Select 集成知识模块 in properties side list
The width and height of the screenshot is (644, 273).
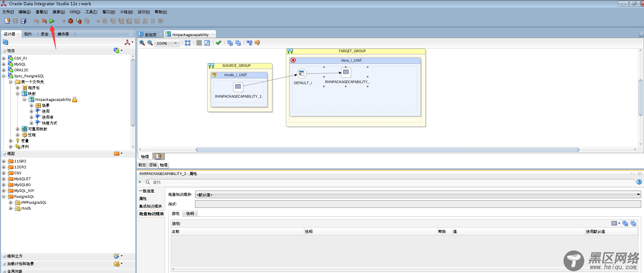[x=150, y=206]
